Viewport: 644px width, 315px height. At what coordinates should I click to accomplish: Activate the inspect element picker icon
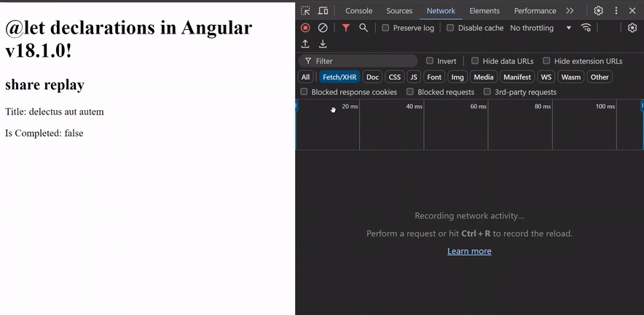305,11
